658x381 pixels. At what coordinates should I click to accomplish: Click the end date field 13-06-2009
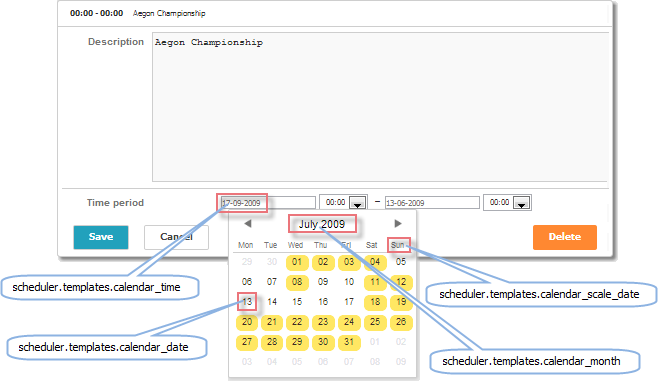tap(432, 203)
